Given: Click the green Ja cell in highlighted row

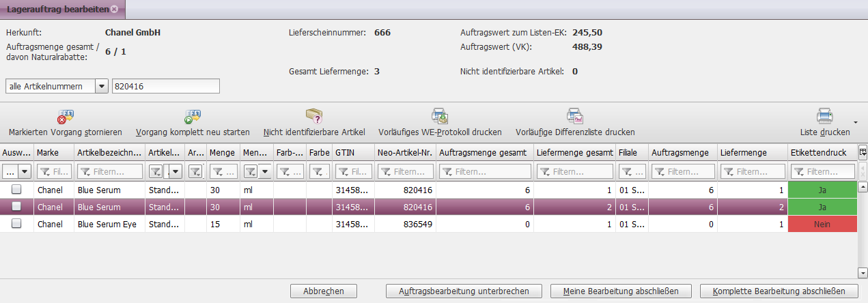Looking at the screenshot, I should tap(822, 207).
